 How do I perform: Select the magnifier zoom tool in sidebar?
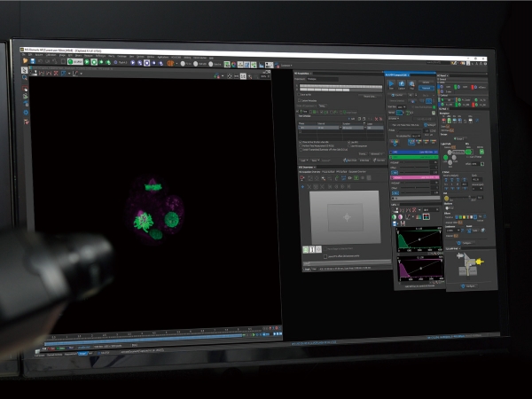click(25, 78)
